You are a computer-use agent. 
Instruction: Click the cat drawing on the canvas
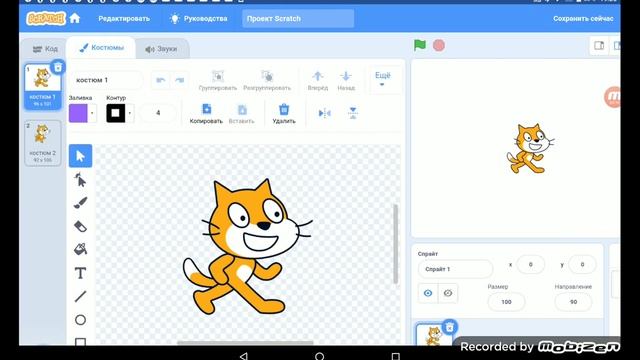point(247,247)
